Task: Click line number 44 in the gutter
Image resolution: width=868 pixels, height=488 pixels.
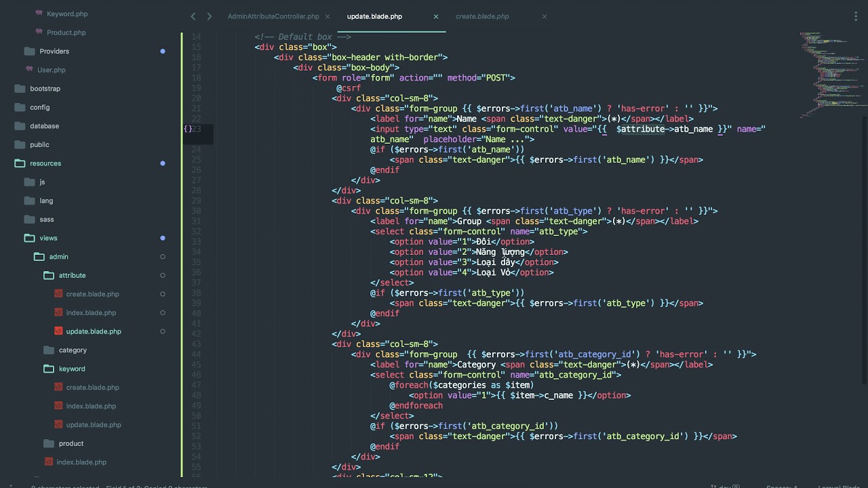Action: click(x=196, y=354)
